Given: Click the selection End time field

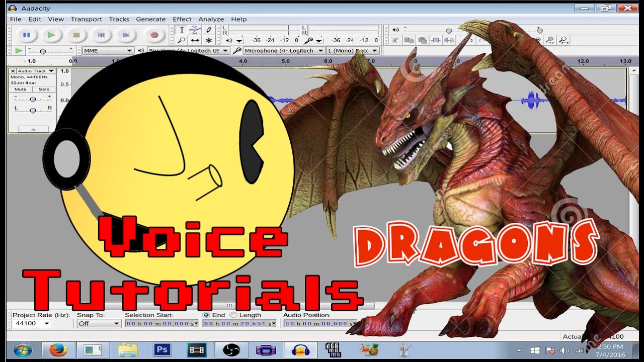Looking at the screenshot, I should pos(239,323).
